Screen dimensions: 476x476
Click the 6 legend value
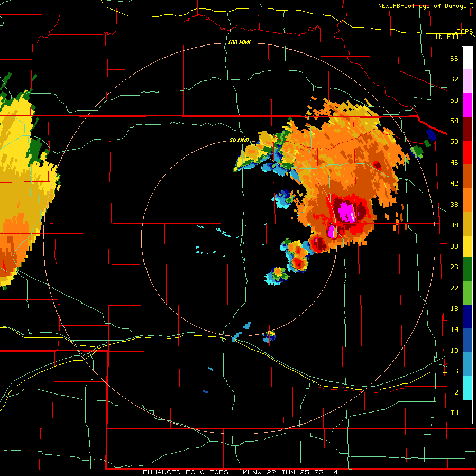point(456,371)
